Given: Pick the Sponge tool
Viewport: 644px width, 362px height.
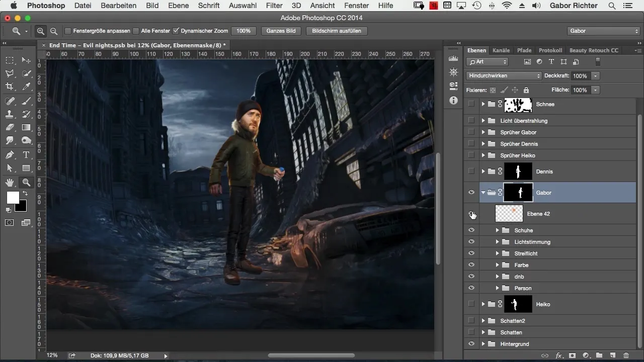Looking at the screenshot, I should click(26, 141).
